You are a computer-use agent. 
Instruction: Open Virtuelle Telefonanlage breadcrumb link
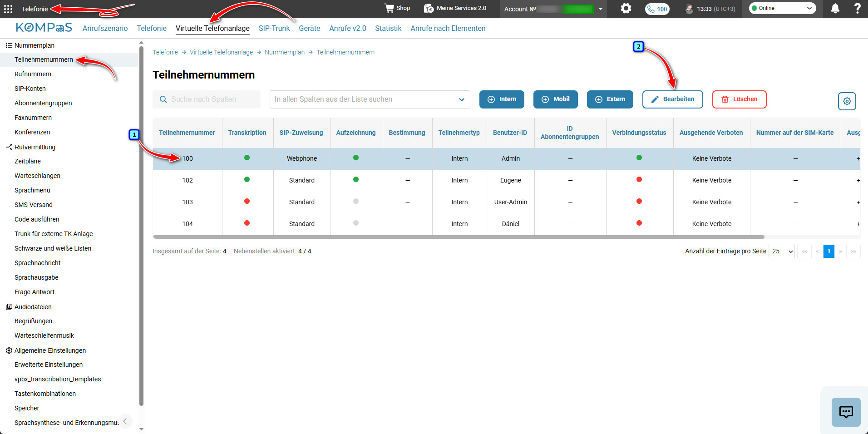point(221,52)
